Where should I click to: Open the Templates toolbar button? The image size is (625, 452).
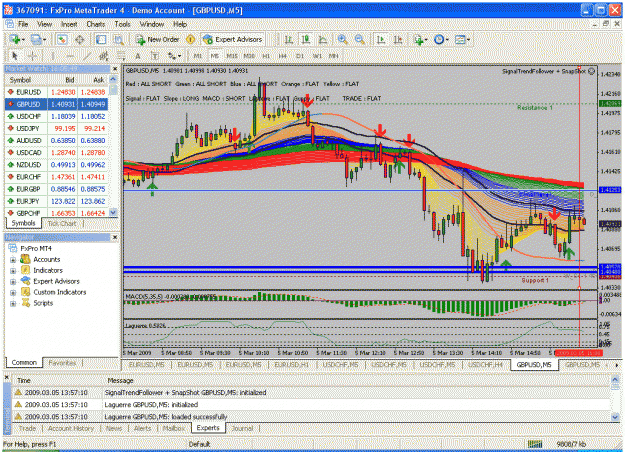click(462, 39)
